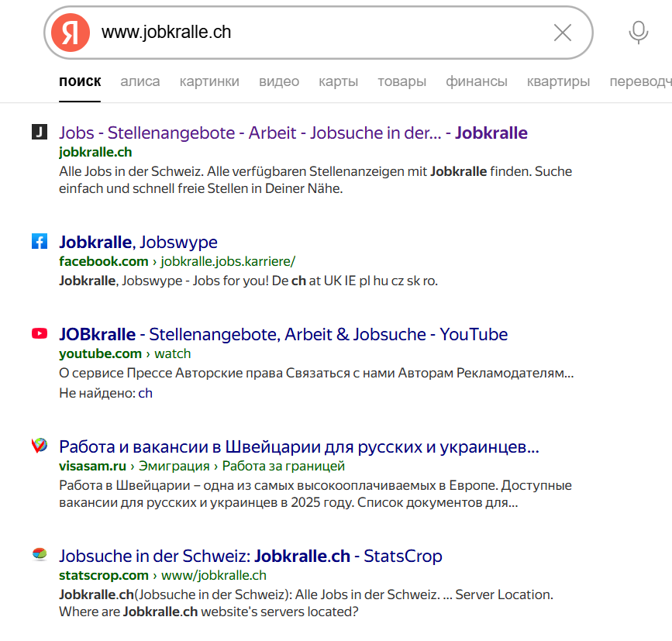
Task: Switch to the картинки tab
Action: click(x=209, y=81)
